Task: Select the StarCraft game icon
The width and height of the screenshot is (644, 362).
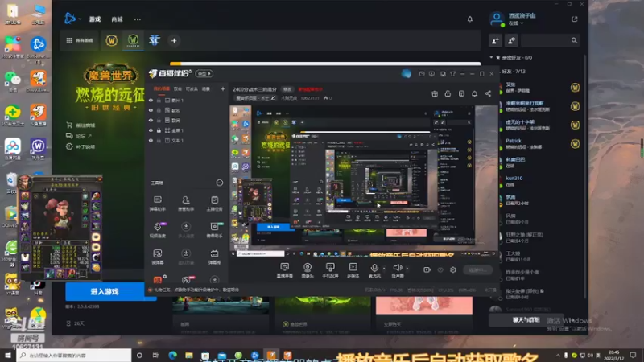Action: point(155,40)
